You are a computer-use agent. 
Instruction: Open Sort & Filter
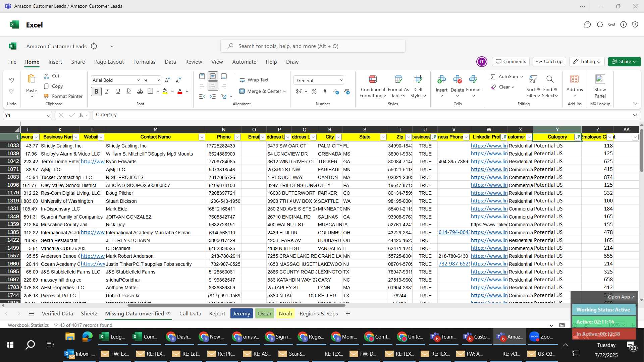pos(533,87)
